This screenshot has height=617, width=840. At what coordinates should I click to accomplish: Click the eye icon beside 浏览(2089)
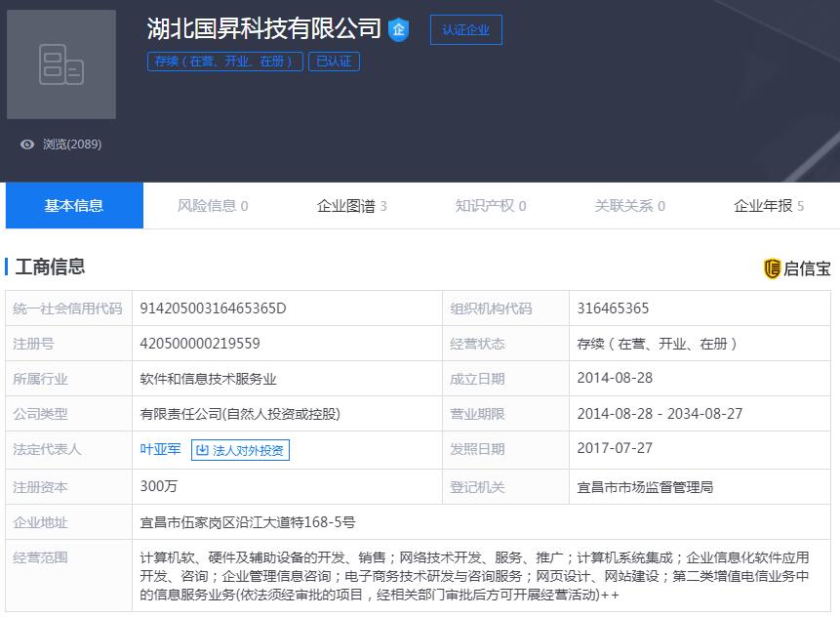click(x=26, y=144)
